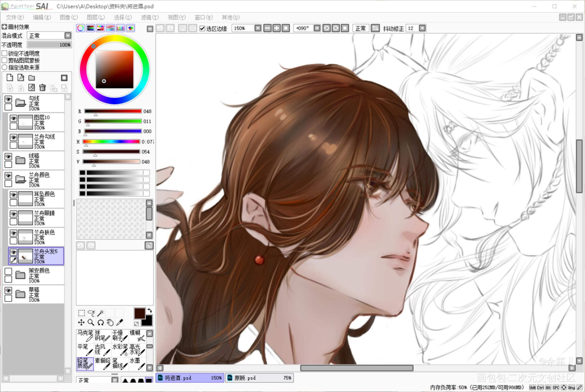Uncheck the 选区边缘 checkbox

(x=202, y=29)
